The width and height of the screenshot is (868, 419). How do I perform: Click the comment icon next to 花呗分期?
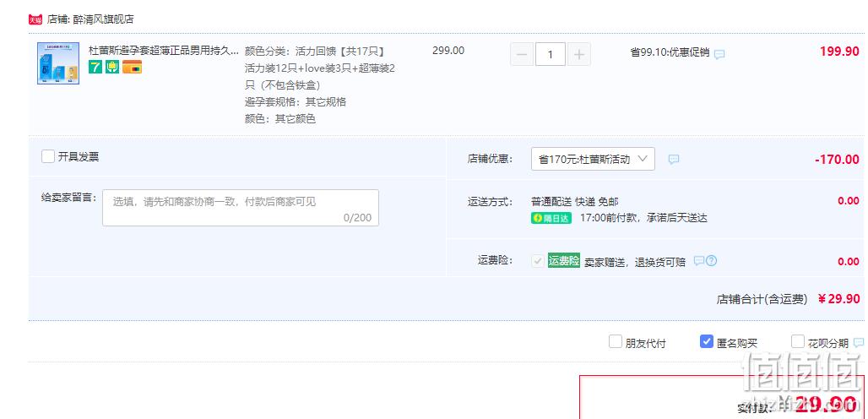pos(859,343)
